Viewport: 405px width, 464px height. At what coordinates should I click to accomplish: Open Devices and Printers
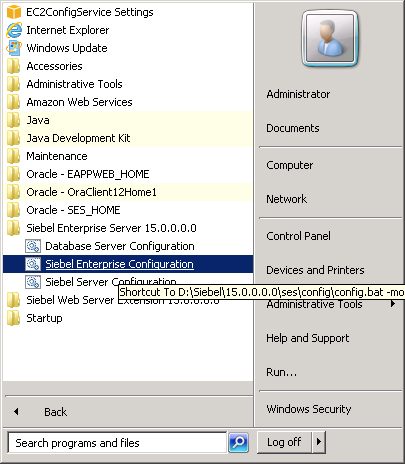click(315, 270)
